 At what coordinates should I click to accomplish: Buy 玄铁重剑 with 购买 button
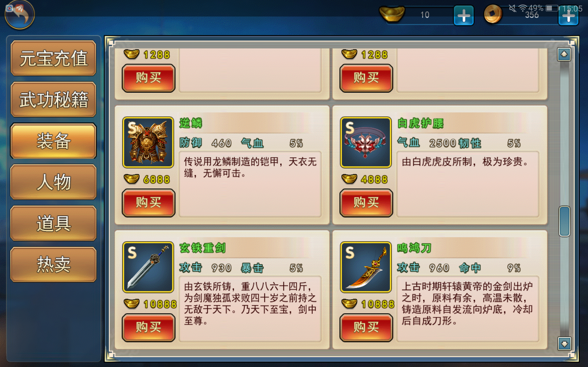(148, 328)
